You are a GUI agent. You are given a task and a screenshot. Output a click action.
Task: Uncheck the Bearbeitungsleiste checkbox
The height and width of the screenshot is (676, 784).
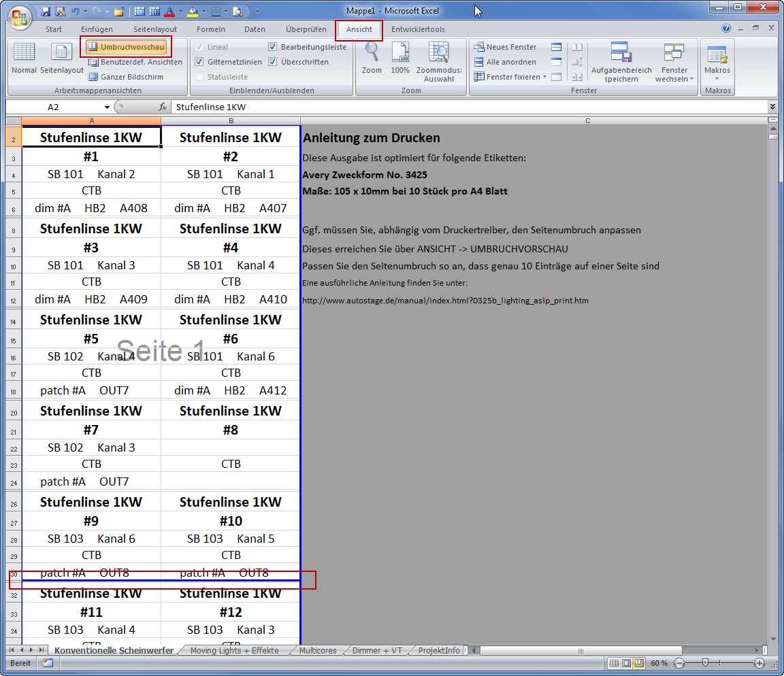click(273, 47)
